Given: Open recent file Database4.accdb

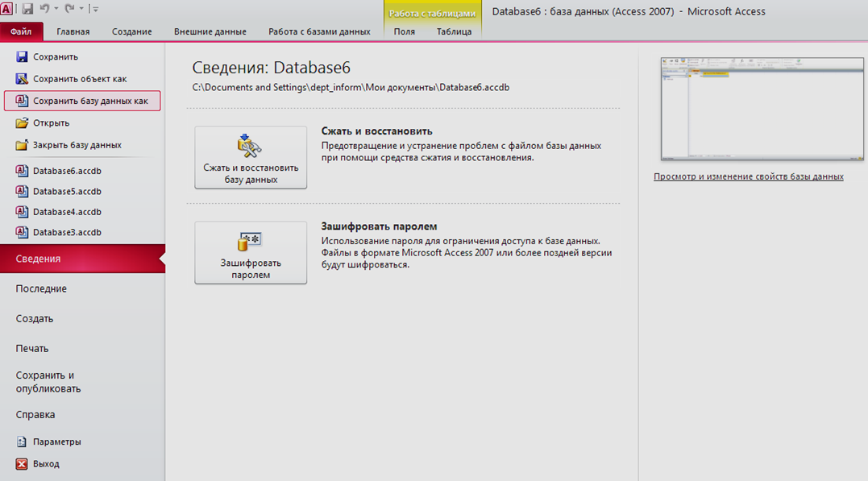Looking at the screenshot, I should click(x=66, y=211).
